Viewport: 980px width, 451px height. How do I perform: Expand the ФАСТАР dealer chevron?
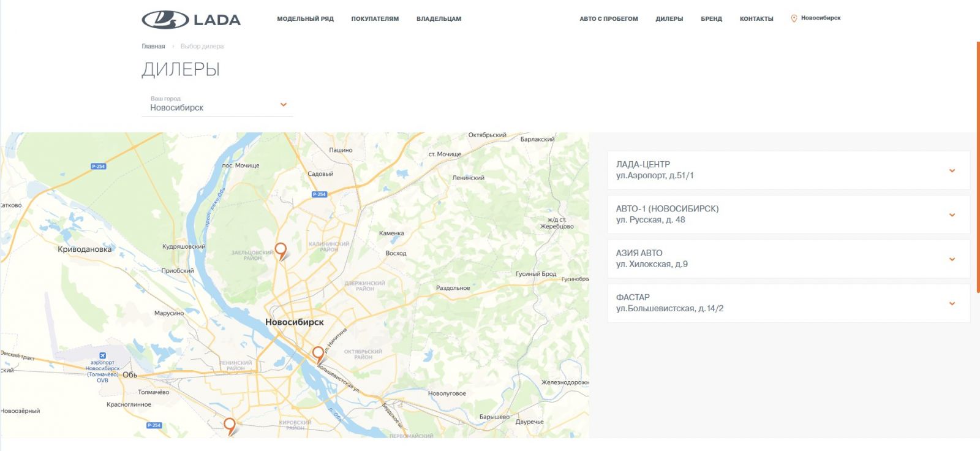click(x=952, y=303)
